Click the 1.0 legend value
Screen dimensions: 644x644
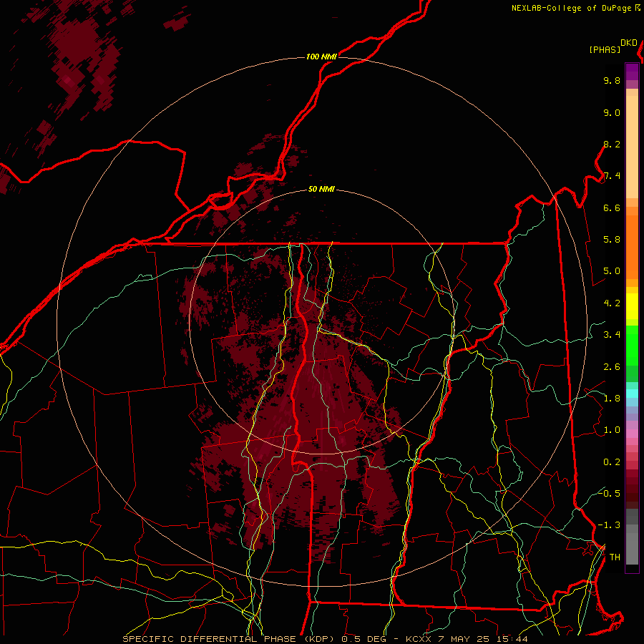(612, 430)
